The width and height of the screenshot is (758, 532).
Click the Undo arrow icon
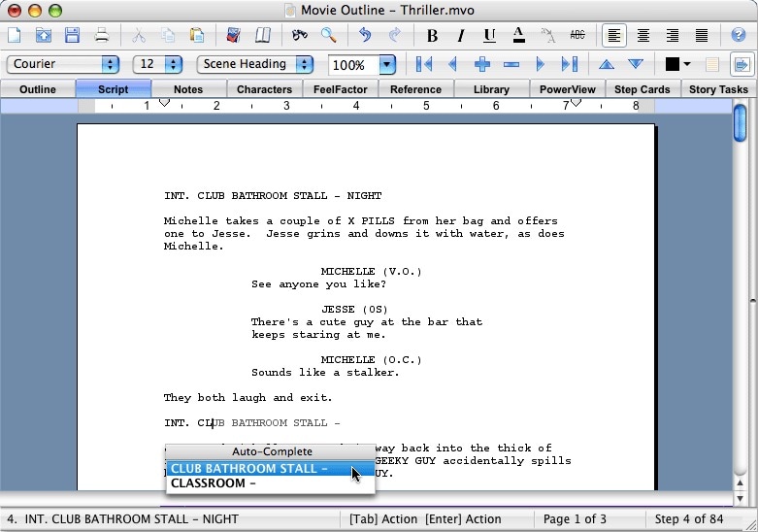(x=365, y=35)
